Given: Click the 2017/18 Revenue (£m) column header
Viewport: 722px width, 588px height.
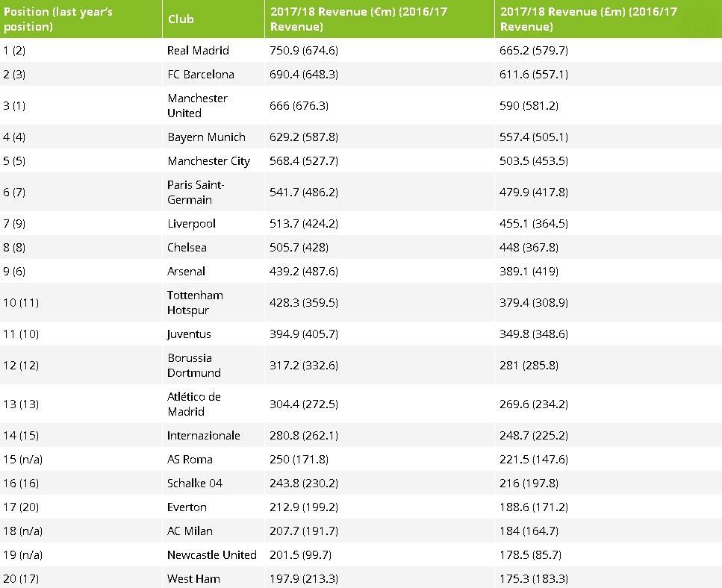Looking at the screenshot, I should click(x=588, y=19).
